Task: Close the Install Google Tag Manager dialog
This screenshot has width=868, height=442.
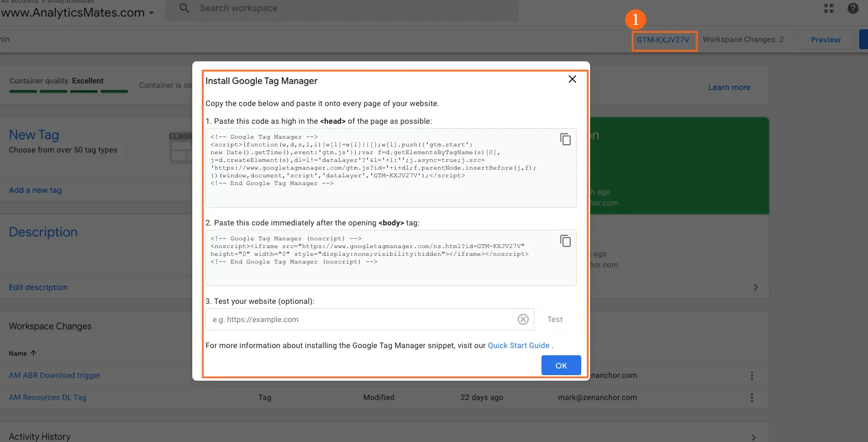Action: click(x=572, y=79)
